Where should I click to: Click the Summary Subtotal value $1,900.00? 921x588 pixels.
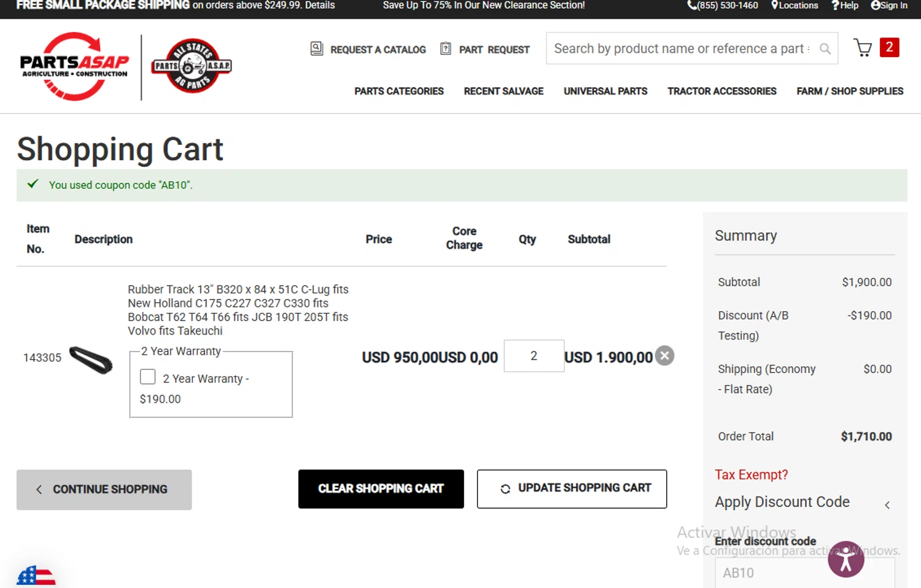click(x=867, y=282)
